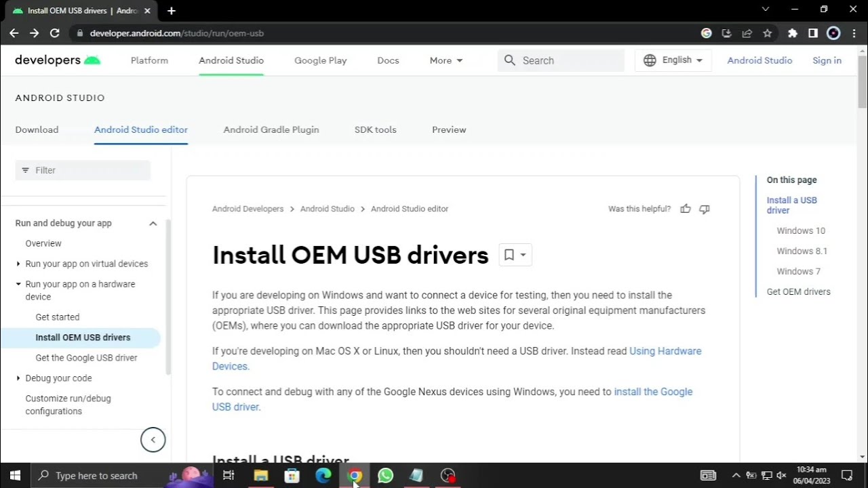Open the Platform nav item
The height and width of the screenshot is (488, 868).
[x=149, y=60]
